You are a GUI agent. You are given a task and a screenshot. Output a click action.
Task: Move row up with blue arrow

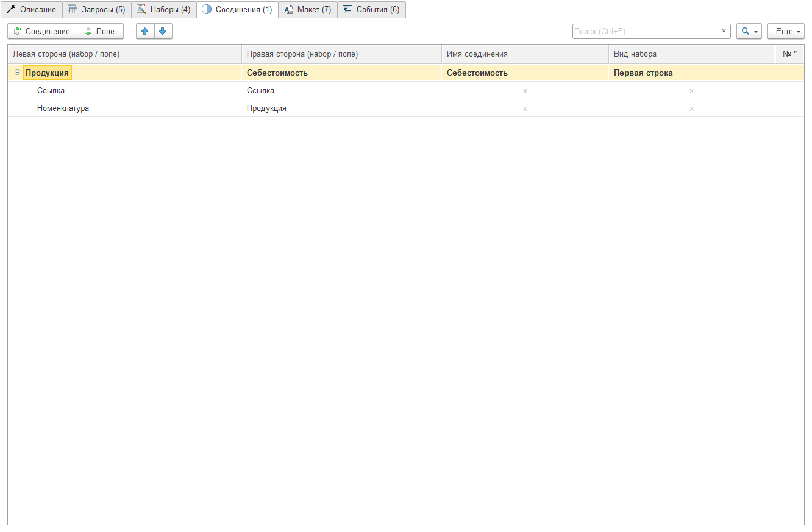pyautogui.click(x=145, y=31)
